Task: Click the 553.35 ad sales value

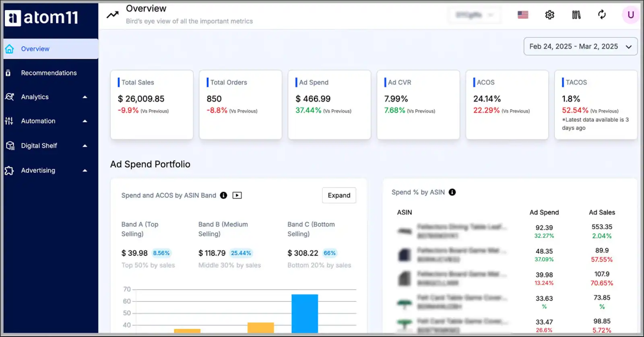Action: (602, 227)
